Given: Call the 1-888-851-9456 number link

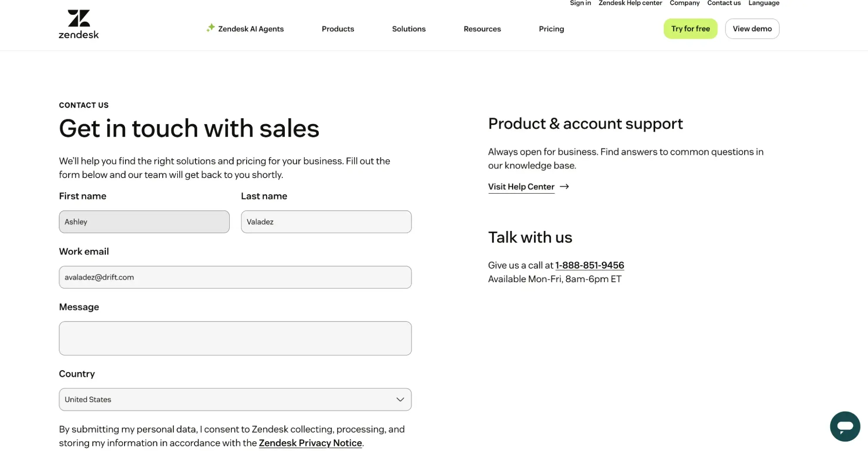Looking at the screenshot, I should click(589, 265).
